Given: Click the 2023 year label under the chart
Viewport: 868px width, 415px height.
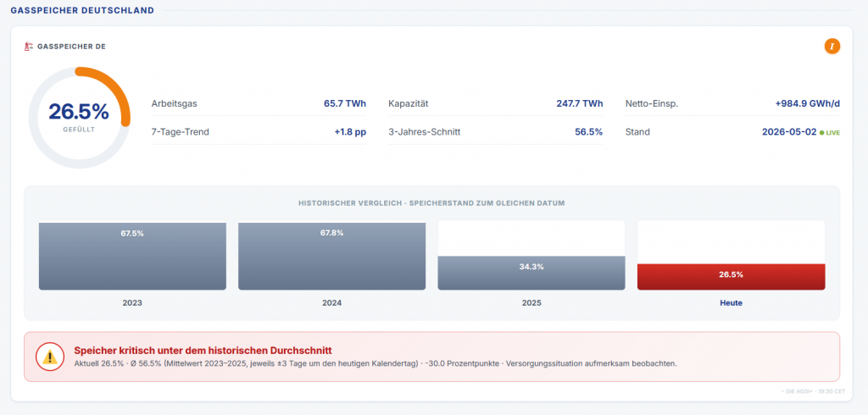Looking at the screenshot, I should point(132,303).
